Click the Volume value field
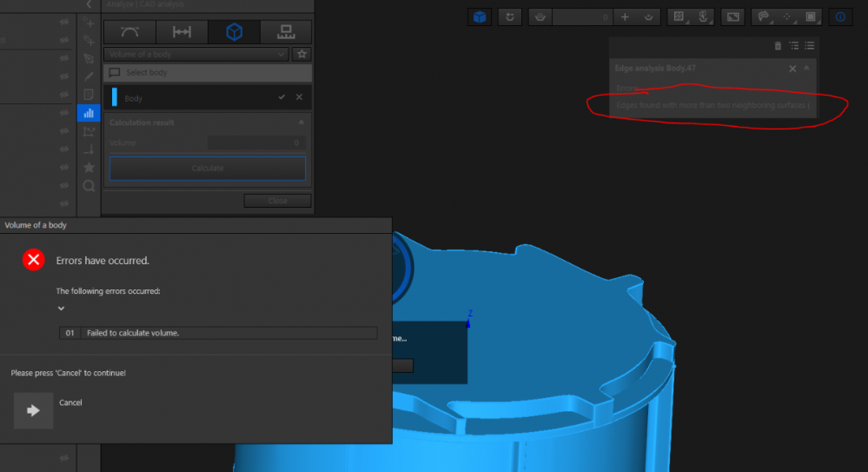 [255, 143]
